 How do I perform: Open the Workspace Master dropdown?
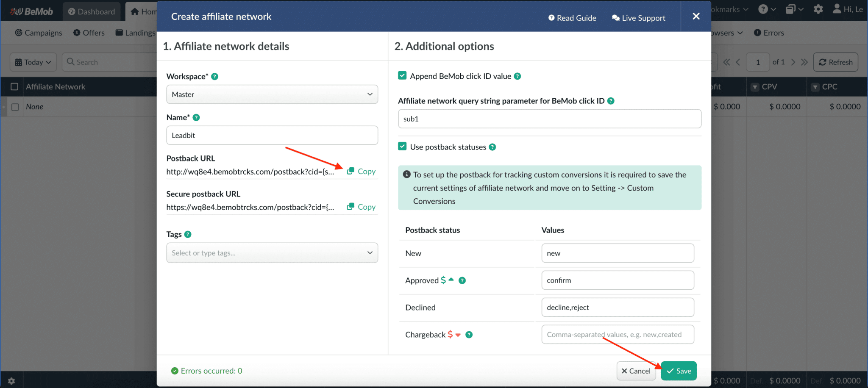[x=272, y=94]
